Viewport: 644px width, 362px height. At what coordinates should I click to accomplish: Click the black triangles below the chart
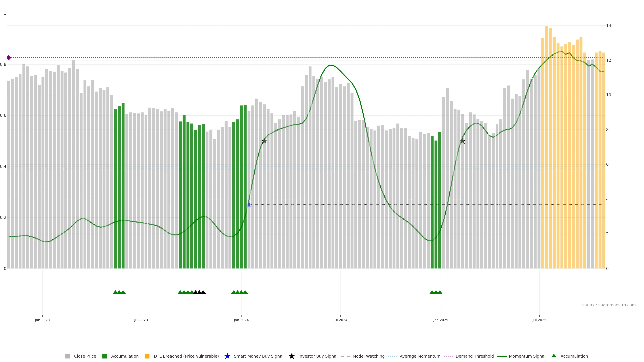[200, 292]
